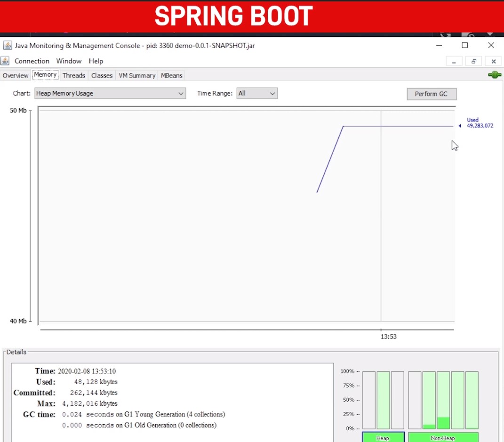Select the MBeans tab

click(x=172, y=75)
